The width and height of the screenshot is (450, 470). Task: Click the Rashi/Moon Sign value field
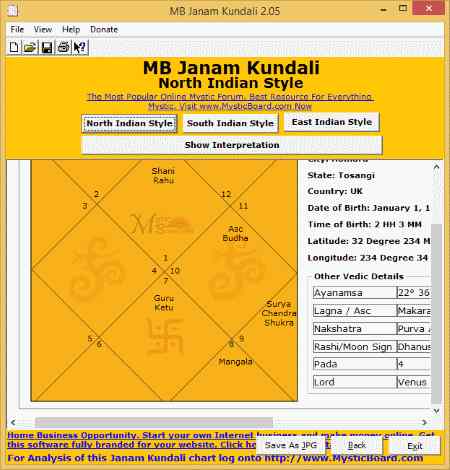414,347
